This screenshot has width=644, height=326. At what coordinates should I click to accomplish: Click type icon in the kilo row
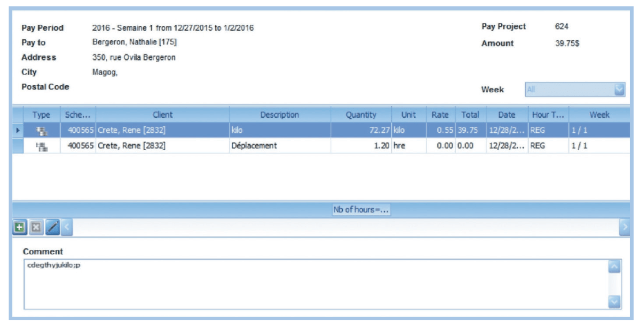(x=42, y=130)
